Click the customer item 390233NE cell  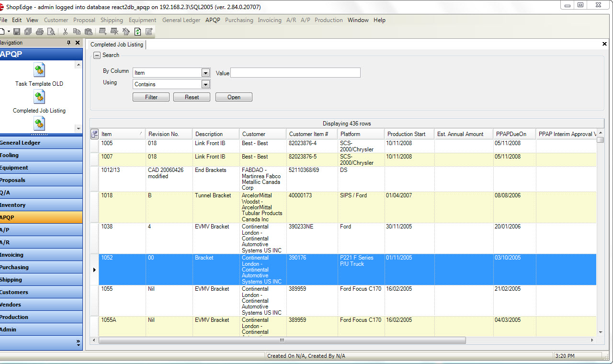pyautogui.click(x=312, y=238)
